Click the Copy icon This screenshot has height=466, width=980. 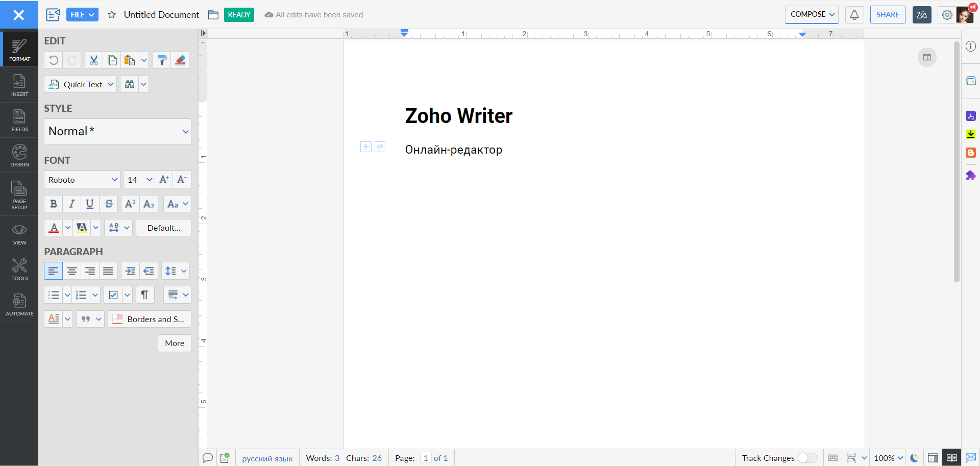coord(112,60)
